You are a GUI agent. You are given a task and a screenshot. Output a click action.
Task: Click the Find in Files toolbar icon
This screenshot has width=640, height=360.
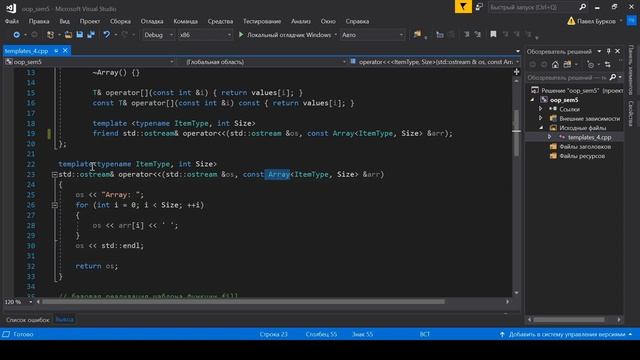417,35
